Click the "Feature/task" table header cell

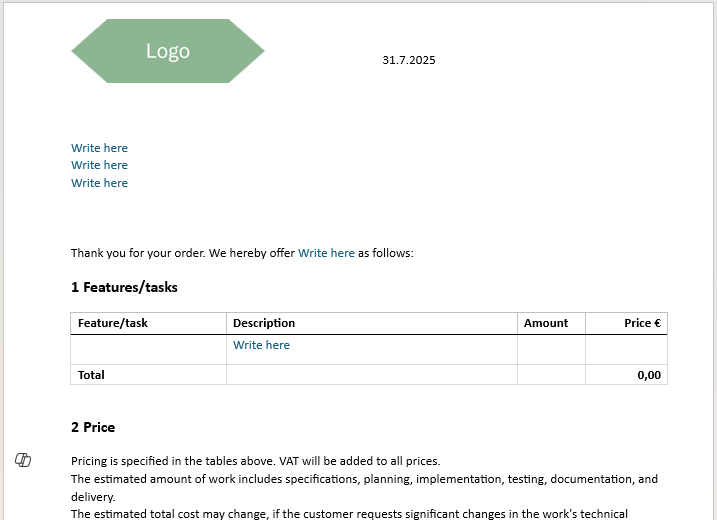tap(113, 323)
